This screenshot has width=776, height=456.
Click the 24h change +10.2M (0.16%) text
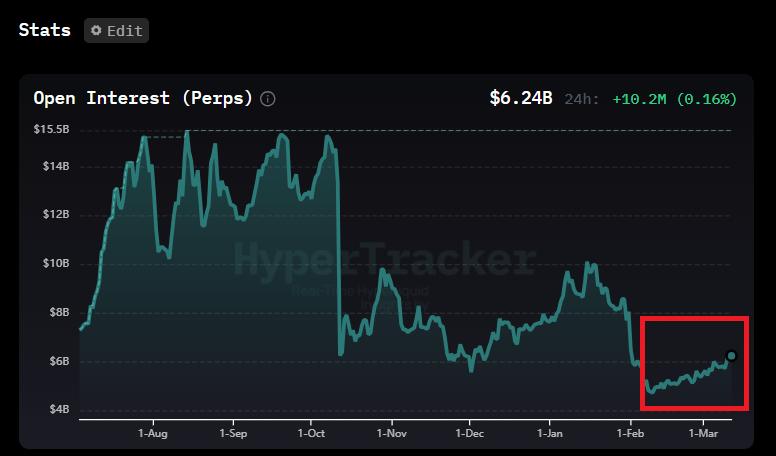674,99
